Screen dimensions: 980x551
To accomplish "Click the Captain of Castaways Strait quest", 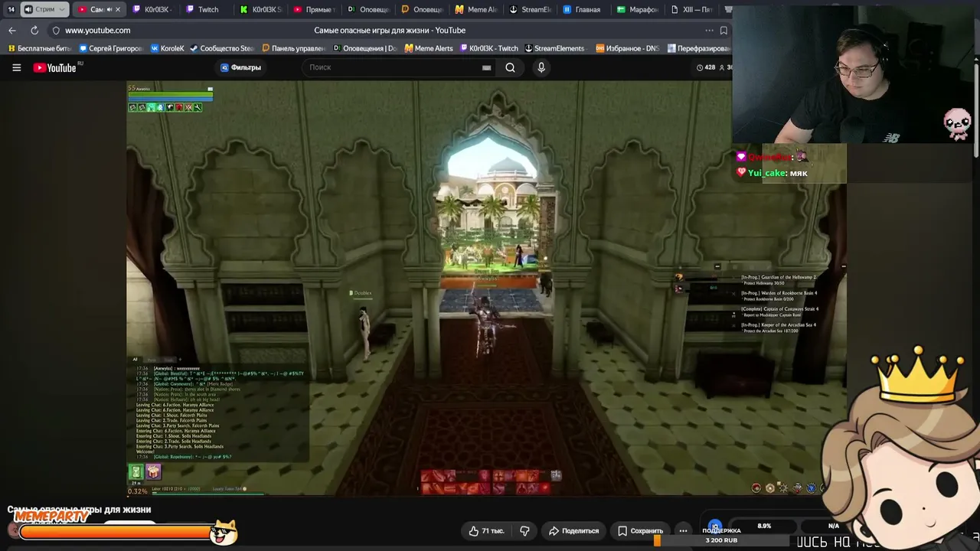I will point(779,311).
